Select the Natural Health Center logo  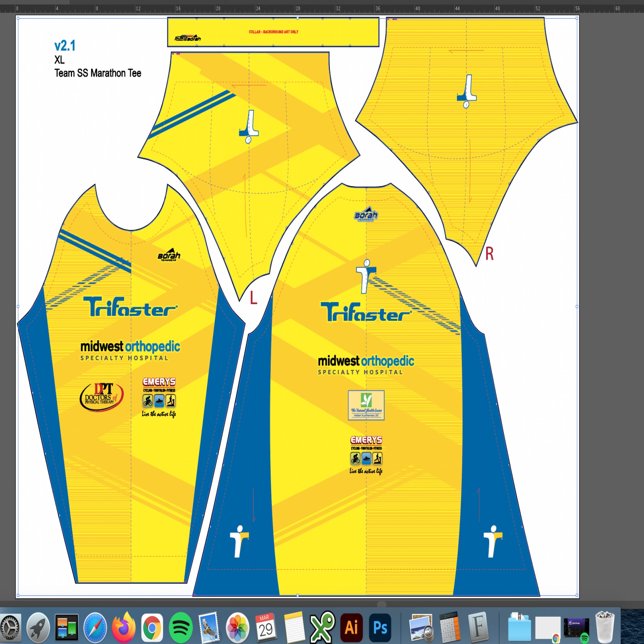click(x=366, y=405)
